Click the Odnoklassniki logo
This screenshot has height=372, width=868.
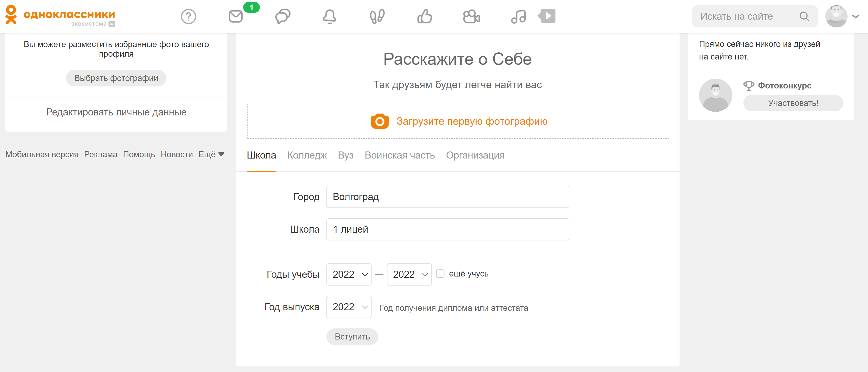point(61,16)
